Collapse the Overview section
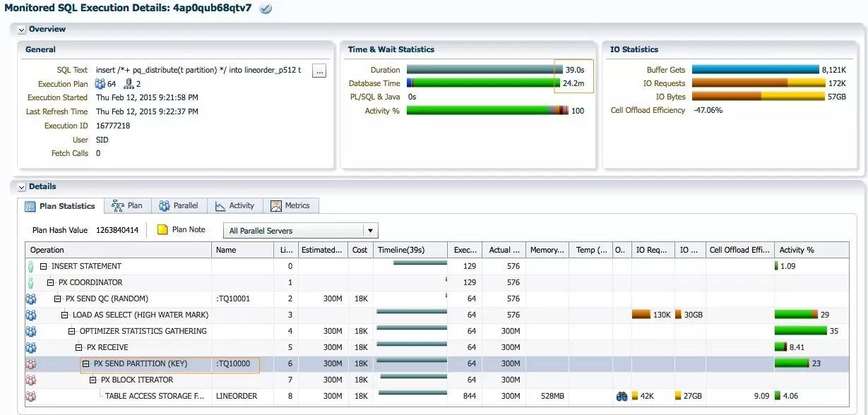Screen dimensions: 868x415 click(x=21, y=30)
